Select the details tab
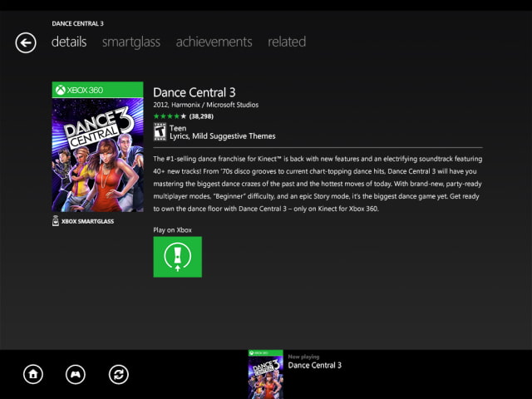Screen dimensions: 532x399 pyautogui.click(x=69, y=42)
